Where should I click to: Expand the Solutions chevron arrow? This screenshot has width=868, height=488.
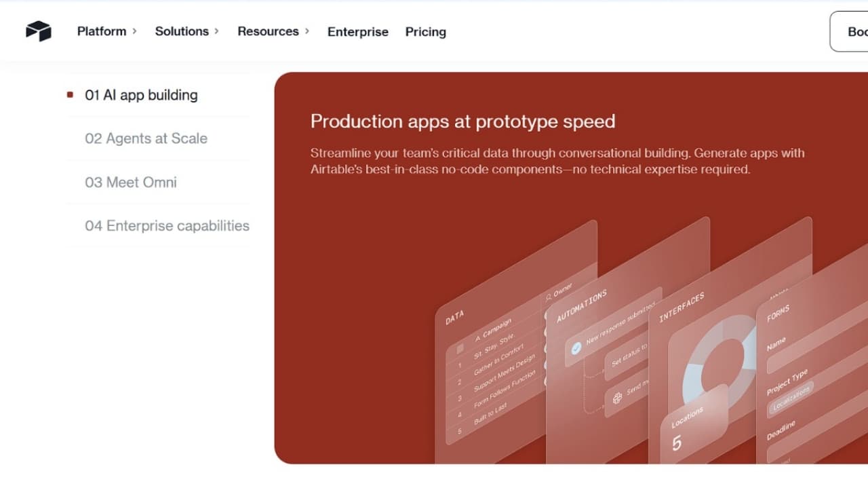(x=216, y=31)
